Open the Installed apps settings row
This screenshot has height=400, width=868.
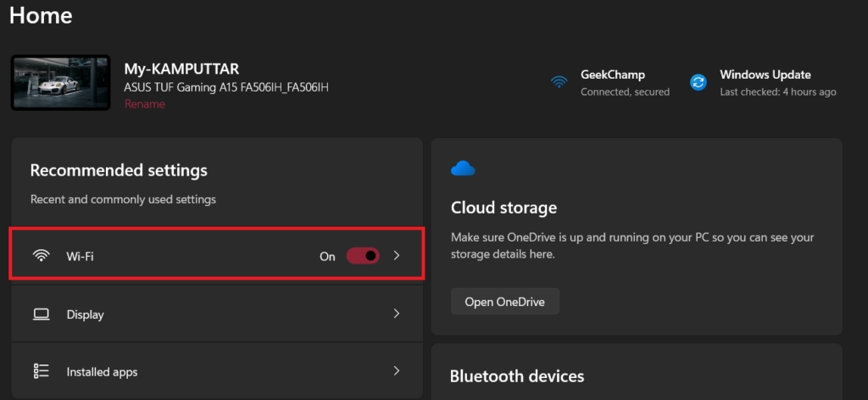click(102, 372)
